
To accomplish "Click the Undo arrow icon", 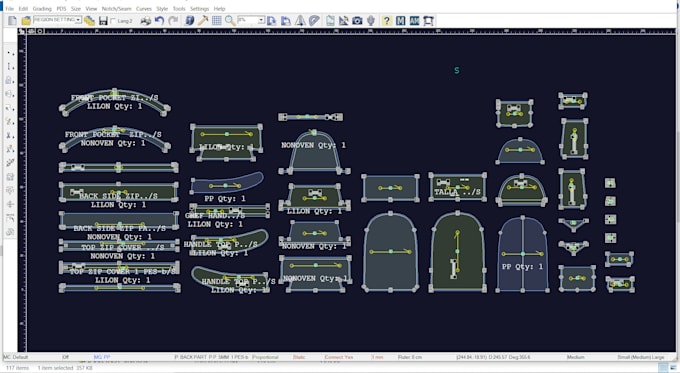I will [x=159, y=20].
